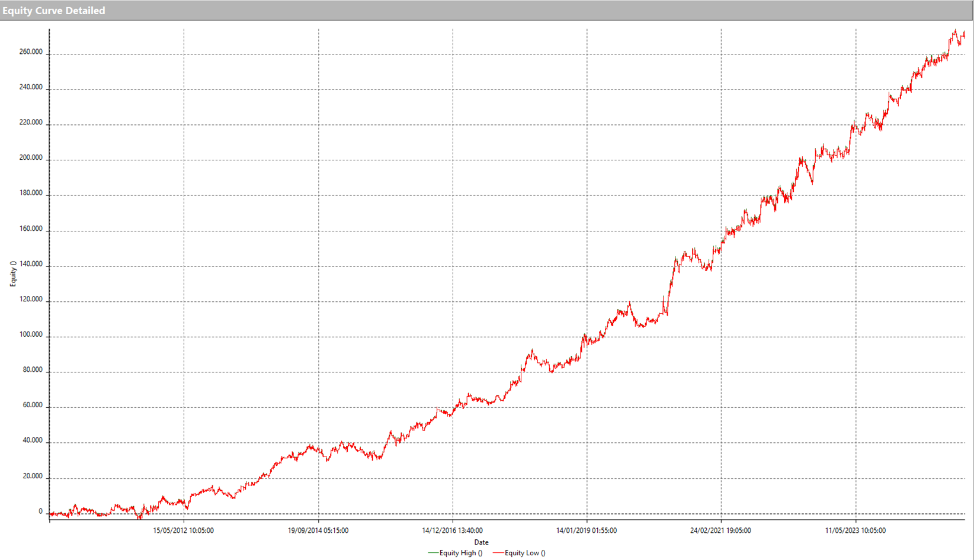Click the vertical Equity () axis title
The width and height of the screenshot is (974, 560).
[x=13, y=273]
